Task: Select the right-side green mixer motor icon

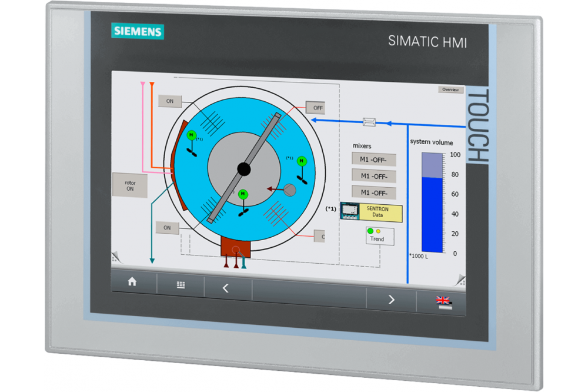Action: (302, 161)
